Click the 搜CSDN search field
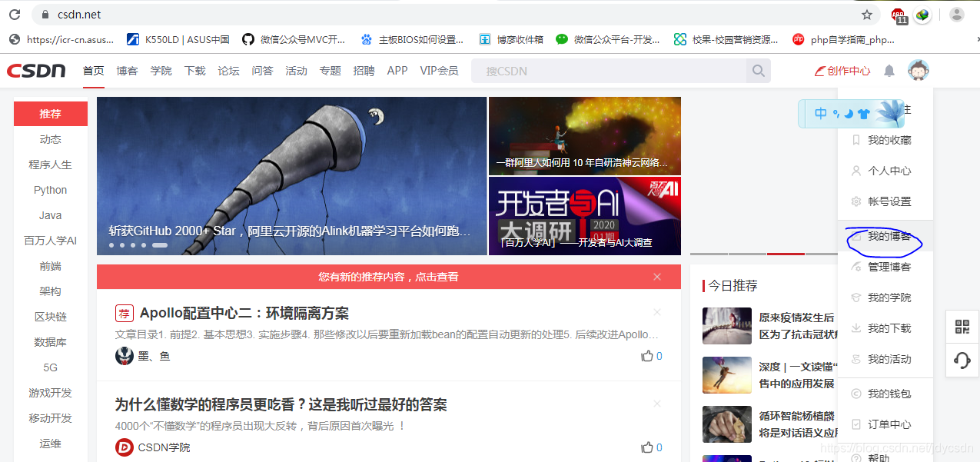Image resolution: width=980 pixels, height=462 pixels. (609, 71)
